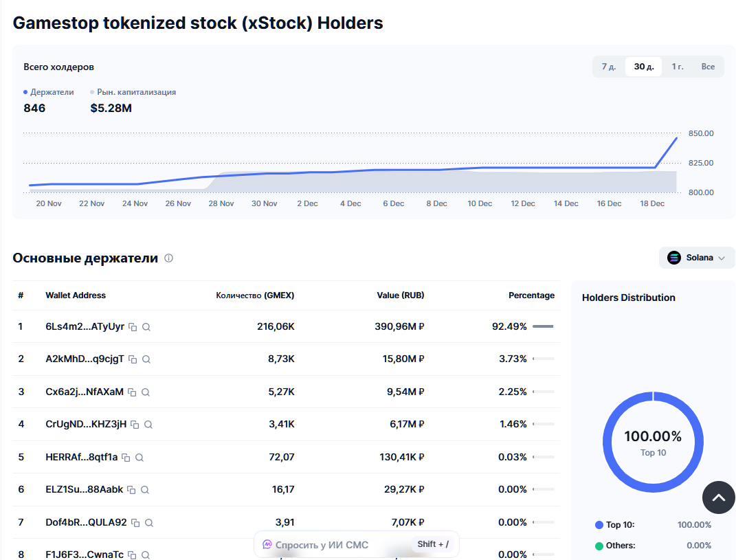Click info icon beside Основные держатели

tap(168, 258)
